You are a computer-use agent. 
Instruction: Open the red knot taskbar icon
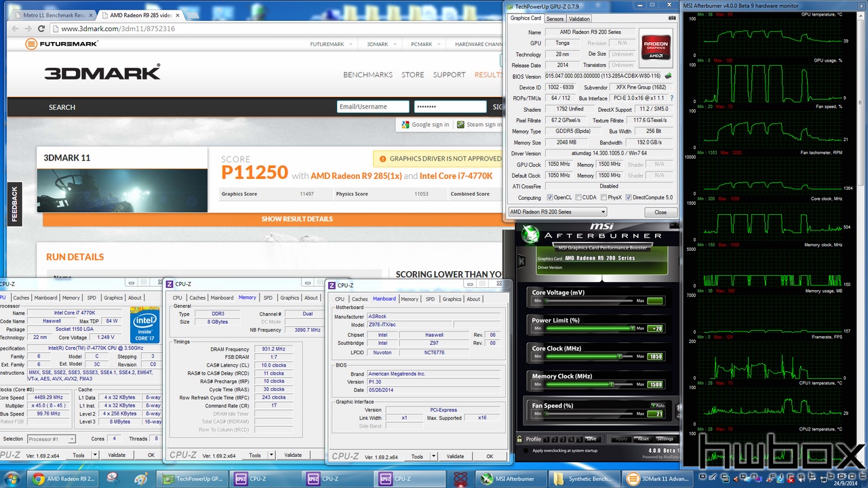pos(460,479)
